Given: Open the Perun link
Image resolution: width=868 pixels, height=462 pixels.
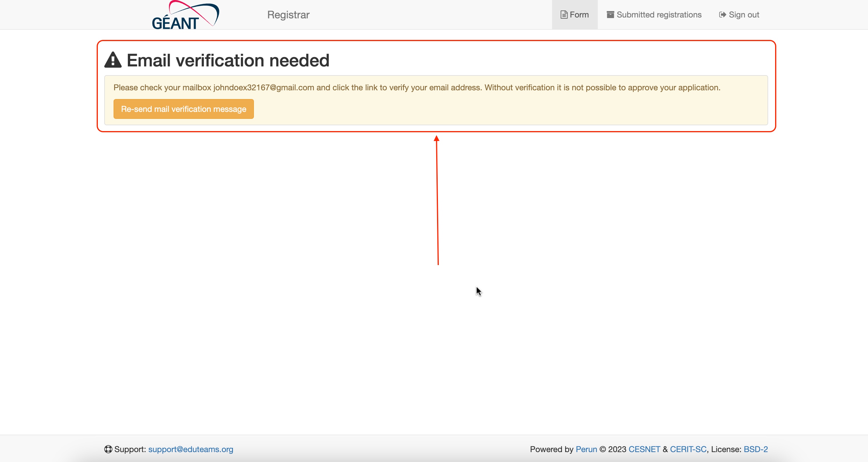Looking at the screenshot, I should [x=586, y=449].
